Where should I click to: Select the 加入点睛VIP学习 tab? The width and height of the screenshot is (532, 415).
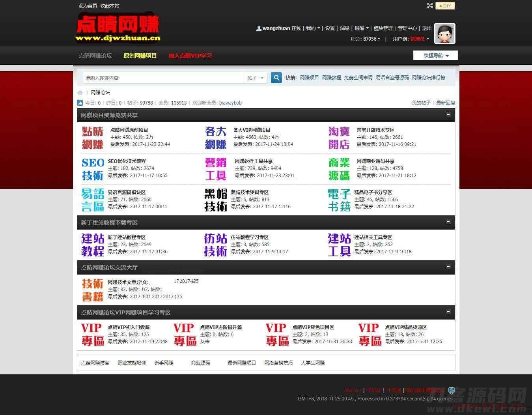coord(190,55)
